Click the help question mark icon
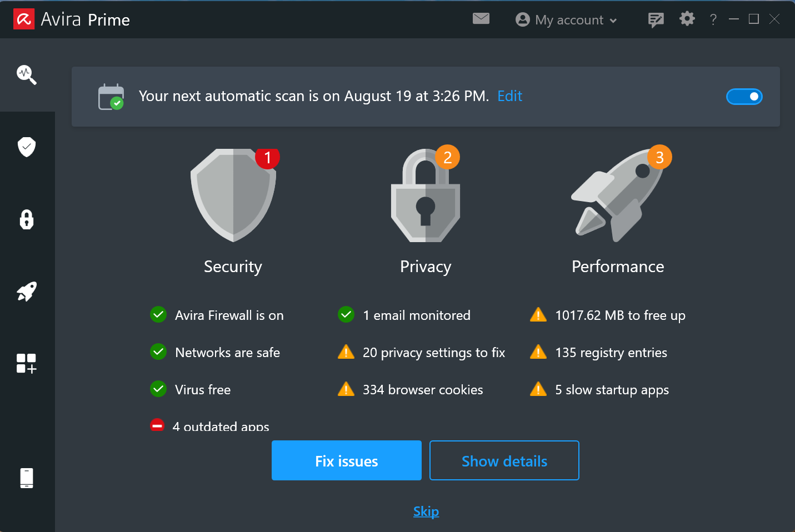Viewport: 795px width, 532px height. pyautogui.click(x=713, y=20)
